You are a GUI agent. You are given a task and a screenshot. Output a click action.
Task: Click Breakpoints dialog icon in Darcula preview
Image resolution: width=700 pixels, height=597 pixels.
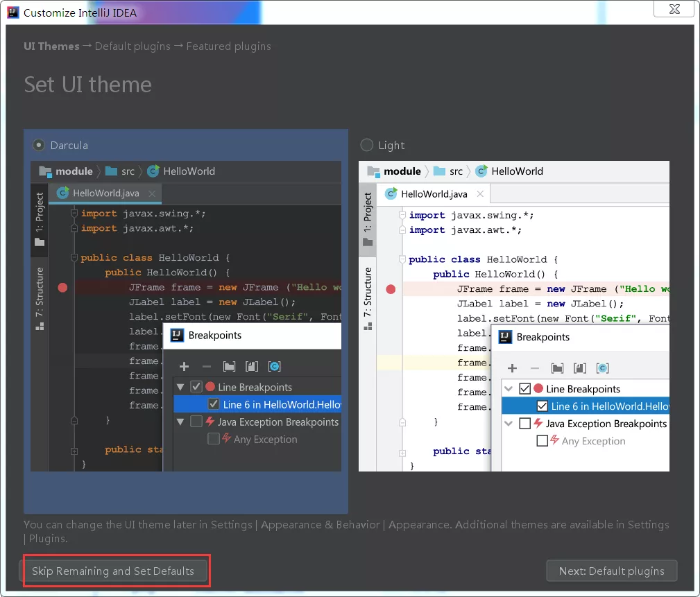coord(177,336)
